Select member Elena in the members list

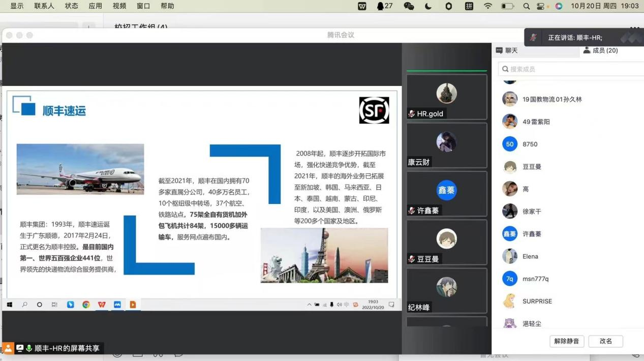pos(530,256)
